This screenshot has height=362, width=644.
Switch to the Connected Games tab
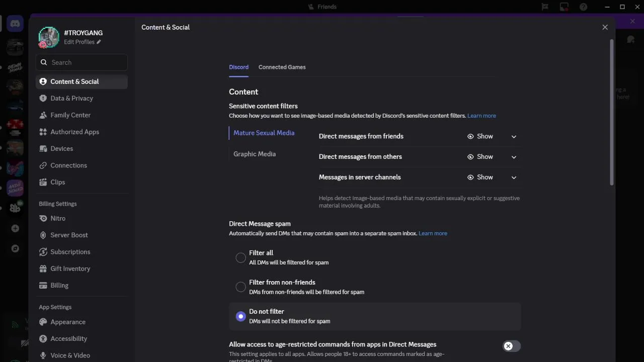pyautogui.click(x=282, y=67)
